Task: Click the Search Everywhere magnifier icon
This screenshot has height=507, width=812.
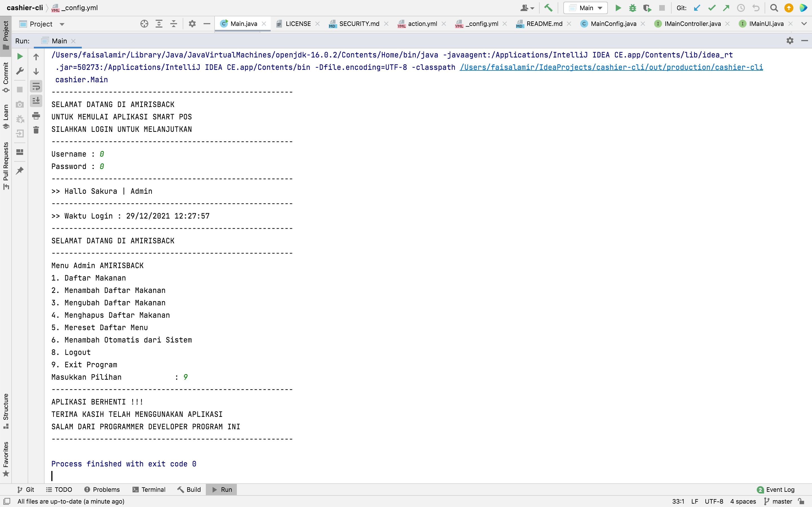Action: click(x=774, y=8)
